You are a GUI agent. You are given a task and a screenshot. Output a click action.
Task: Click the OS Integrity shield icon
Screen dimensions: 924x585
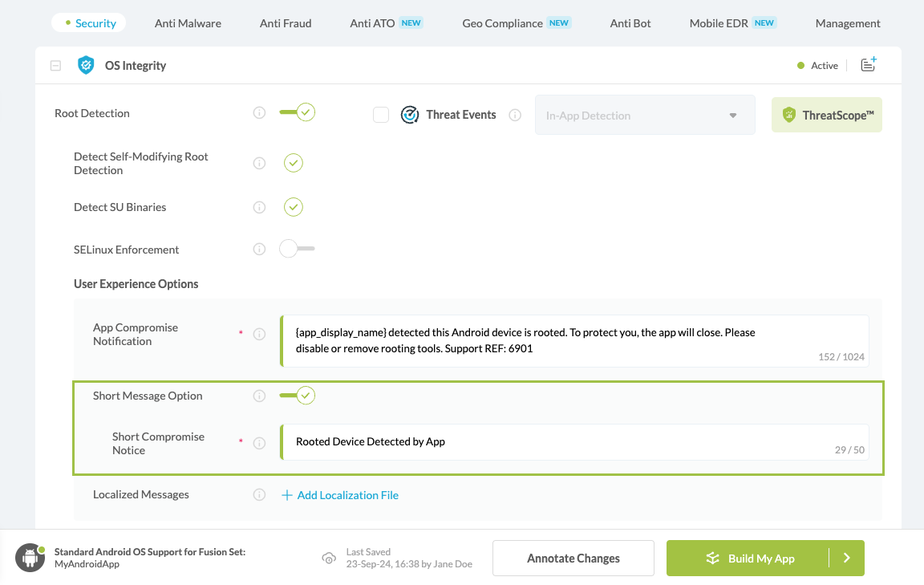click(86, 65)
